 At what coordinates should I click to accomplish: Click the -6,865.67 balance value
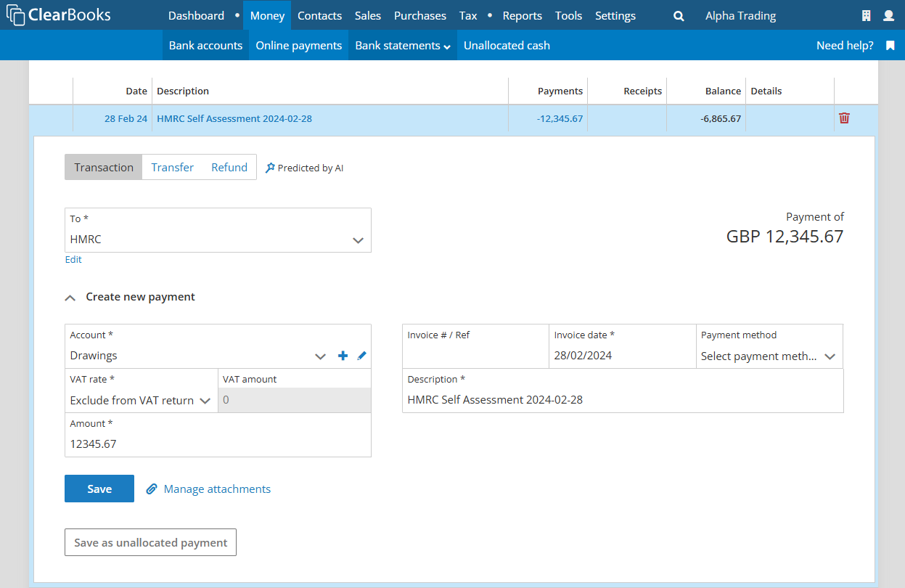click(x=721, y=118)
